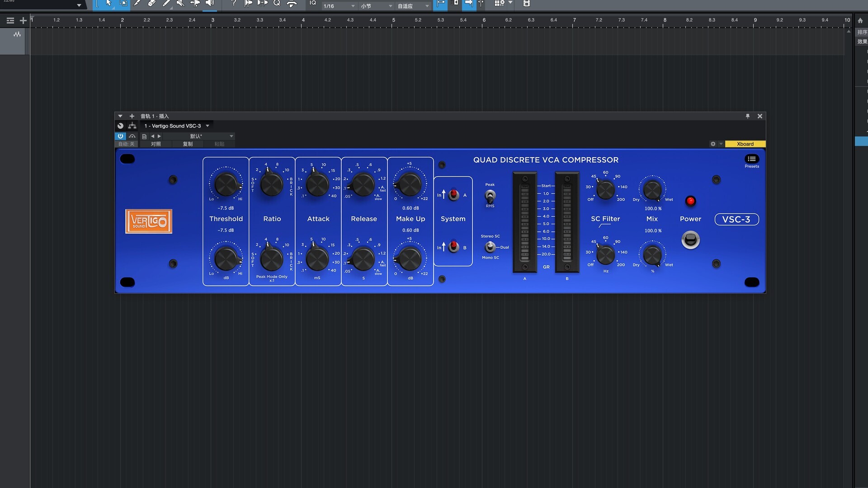Viewport: 868px width, 488px height.
Task: Select the Mute tool
Action: 180,3
